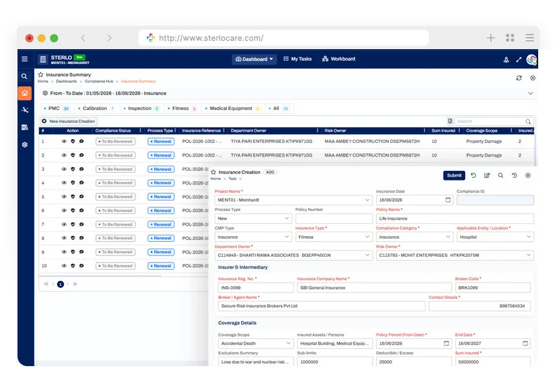This screenshot has height=392, width=555.
Task: Click the edit pencil icon in Insurance Creation
Action: [x=487, y=175]
